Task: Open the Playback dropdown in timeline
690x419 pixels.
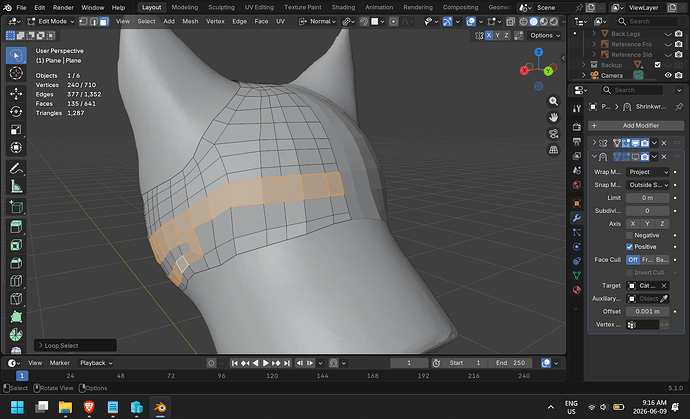Action: tap(95, 363)
